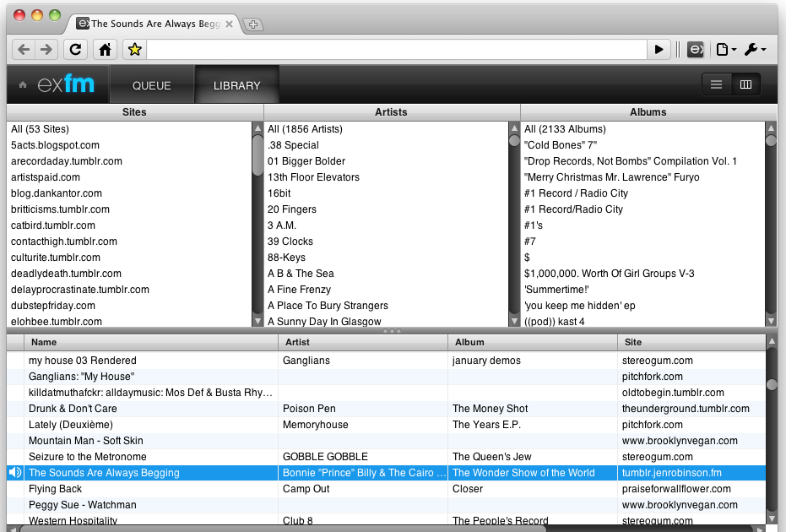Select artist A Place To Bury Strangers

tap(386, 306)
